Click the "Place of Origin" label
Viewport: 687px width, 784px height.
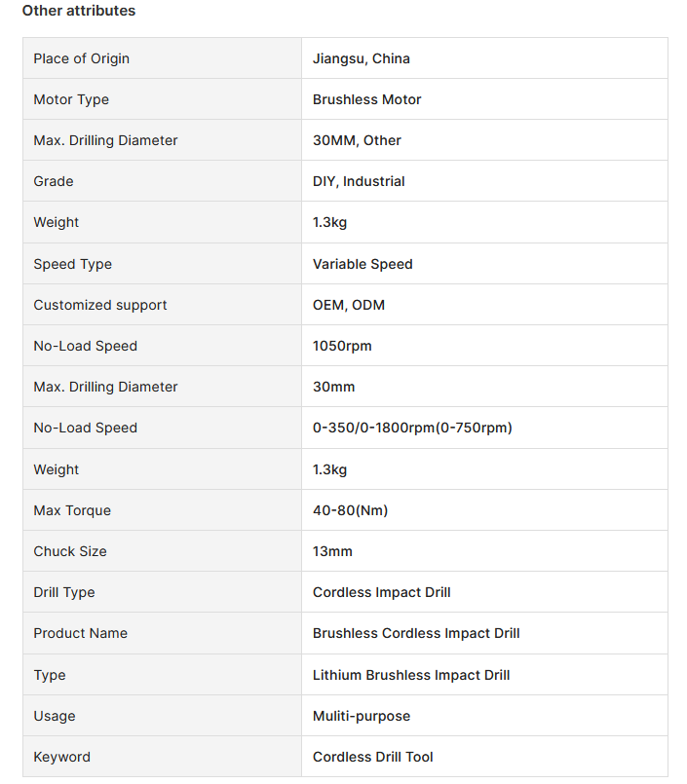pyautogui.click(x=81, y=58)
